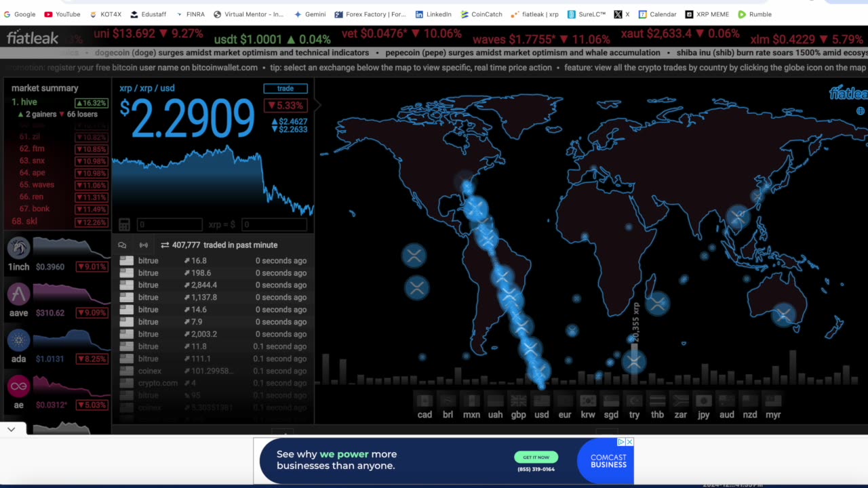Image resolution: width=868 pixels, height=488 pixels.
Task: Click the globe icon on the map
Action: 861,110
